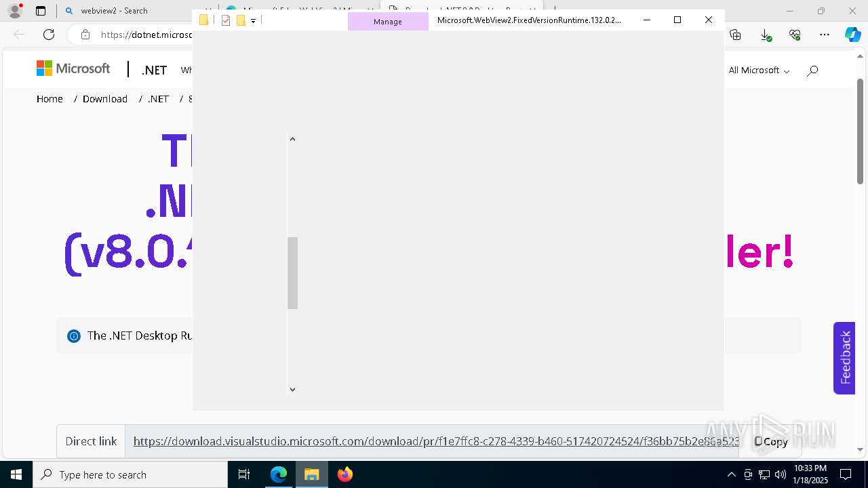This screenshot has height=488, width=868.
Task: Click the dotnet.microsoft address bar URL
Action: coord(146,35)
